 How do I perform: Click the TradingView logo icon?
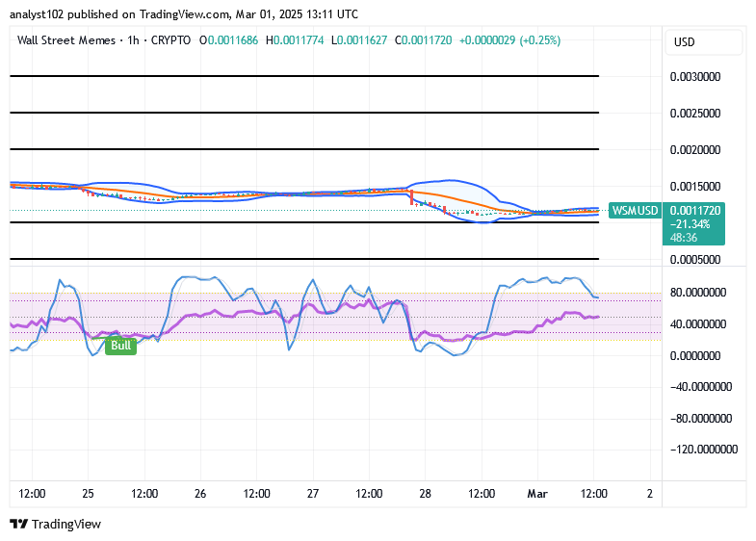click(19, 524)
